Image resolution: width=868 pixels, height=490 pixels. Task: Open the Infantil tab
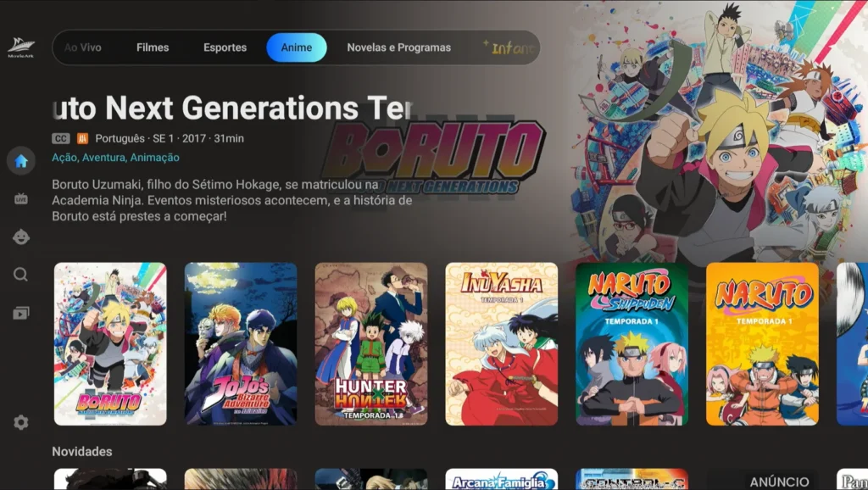tap(509, 47)
